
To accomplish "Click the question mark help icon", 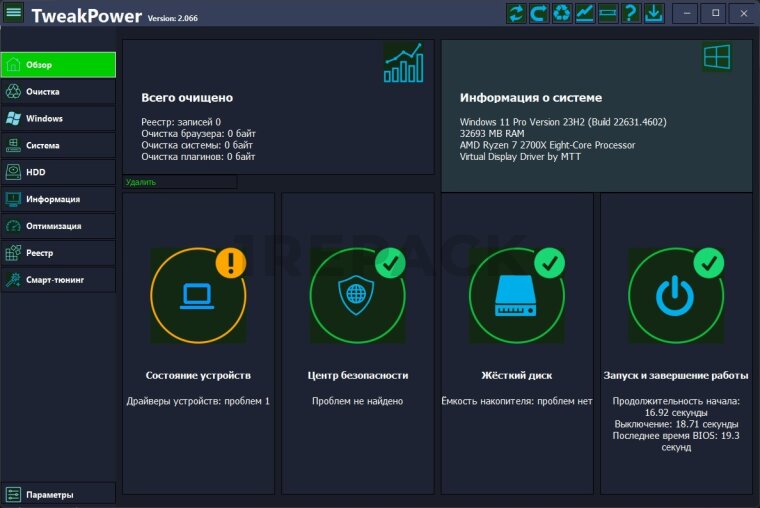I will coord(631,13).
